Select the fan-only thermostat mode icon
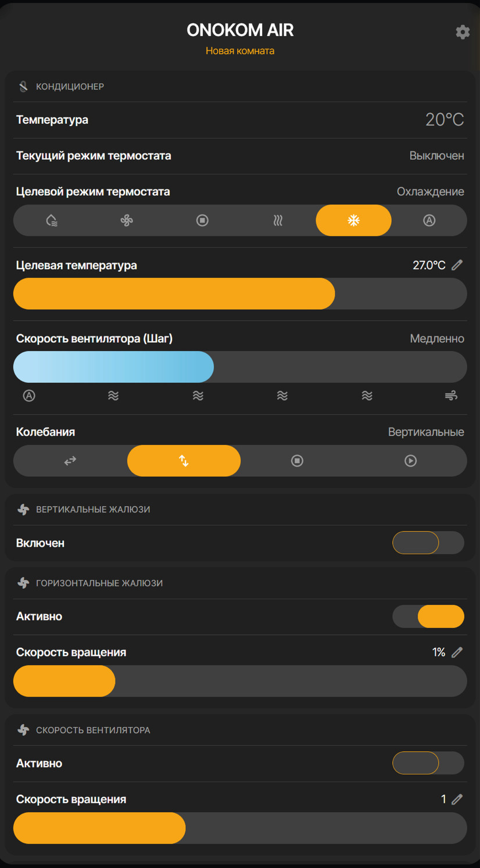 [x=127, y=220]
